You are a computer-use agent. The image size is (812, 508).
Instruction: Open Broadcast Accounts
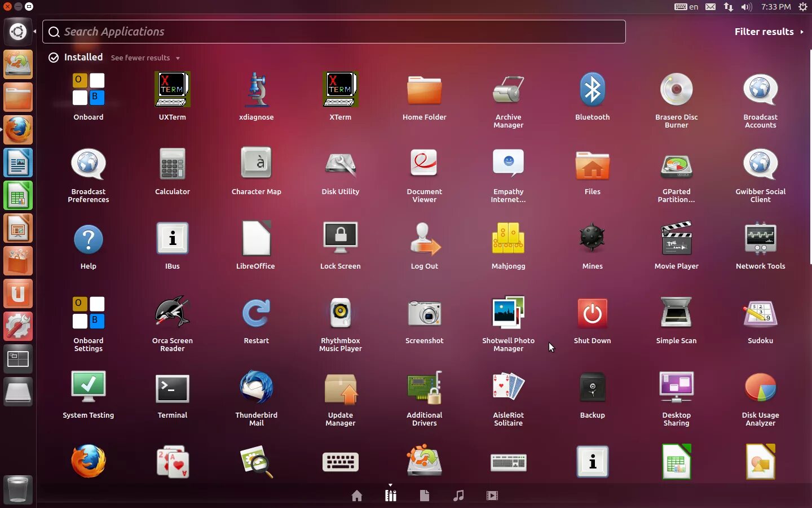point(761,90)
